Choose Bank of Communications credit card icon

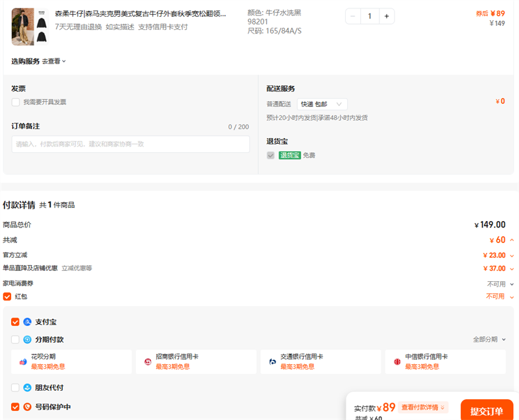pos(273,361)
